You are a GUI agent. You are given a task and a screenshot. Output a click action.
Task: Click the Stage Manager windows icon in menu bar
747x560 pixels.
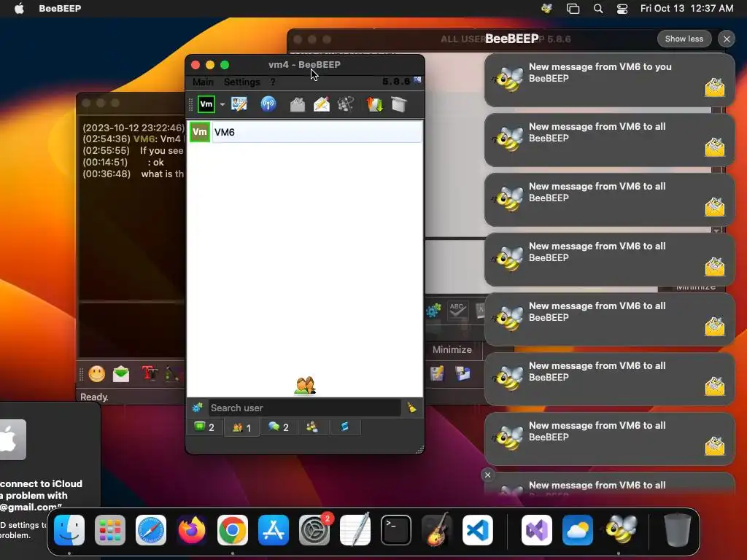tap(573, 8)
